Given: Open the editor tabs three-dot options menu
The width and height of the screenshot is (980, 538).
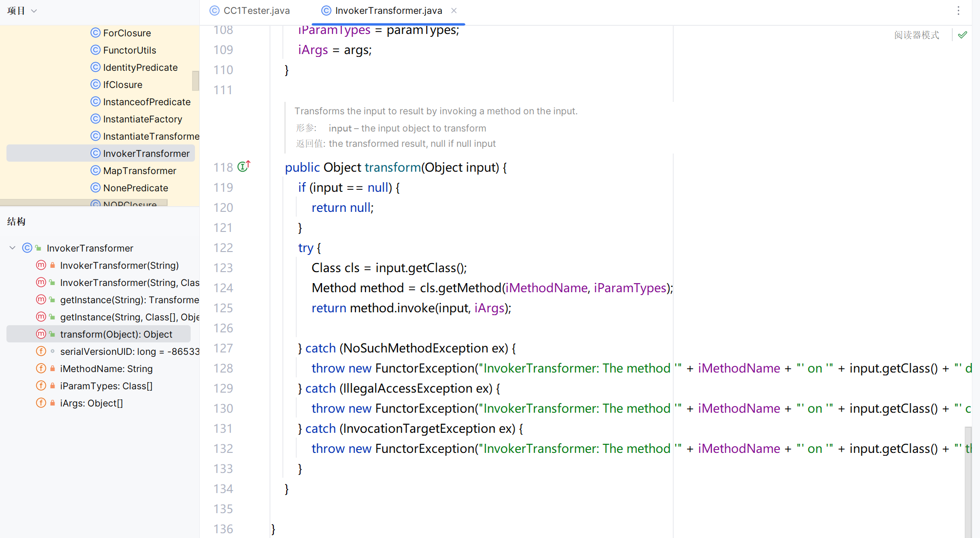Looking at the screenshot, I should pyautogui.click(x=958, y=11).
